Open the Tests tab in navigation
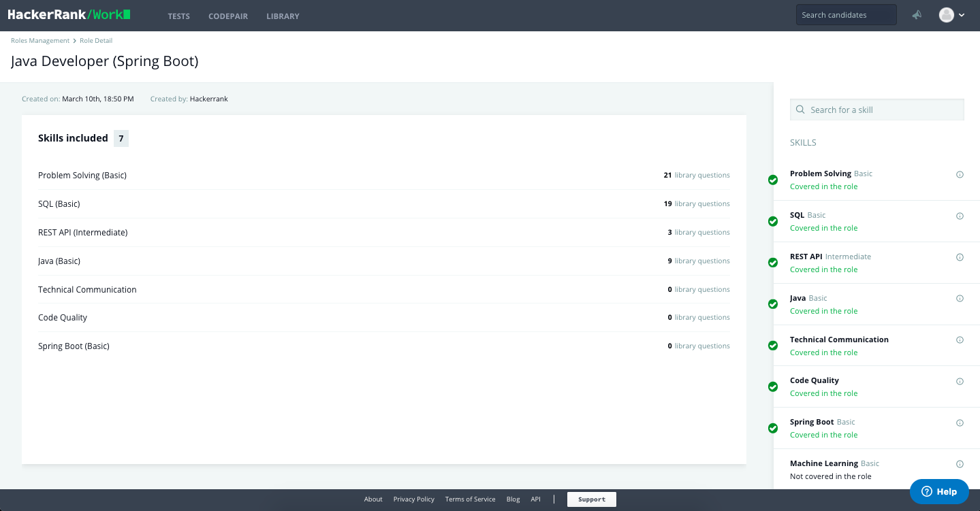The height and width of the screenshot is (511, 980). (x=178, y=16)
